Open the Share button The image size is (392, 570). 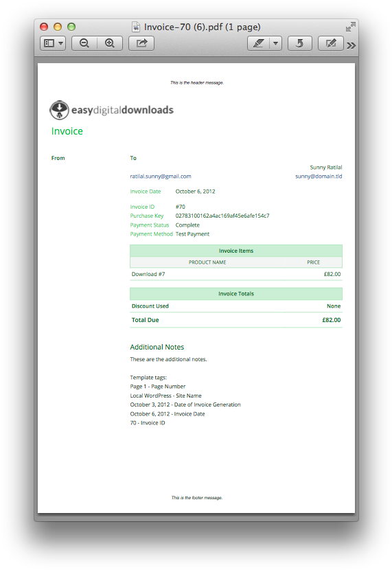(141, 43)
